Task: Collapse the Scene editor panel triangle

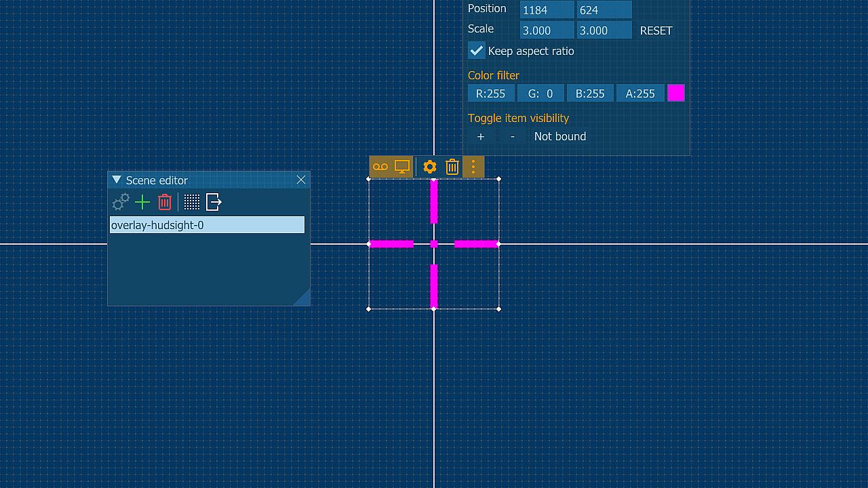Action: pos(117,180)
